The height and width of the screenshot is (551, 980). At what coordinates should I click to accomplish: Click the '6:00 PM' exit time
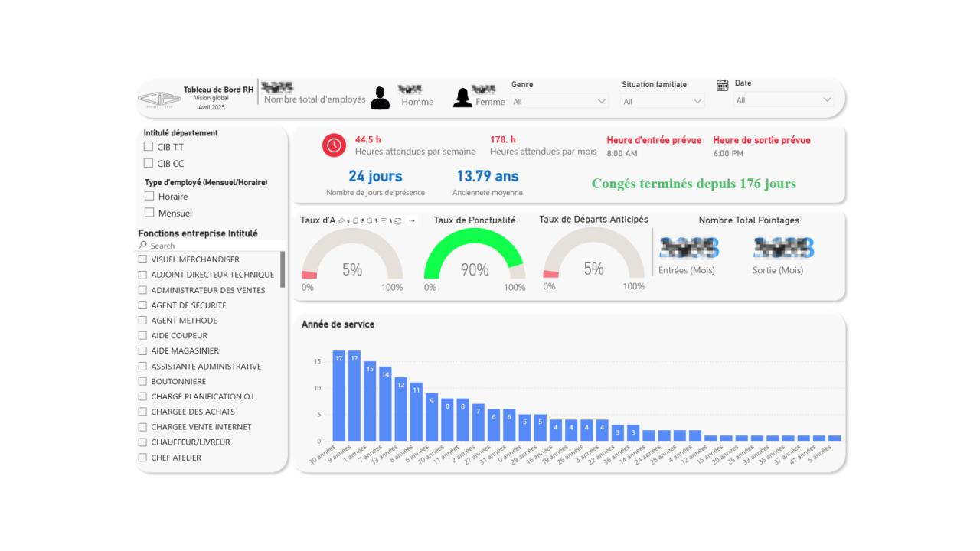728,153
